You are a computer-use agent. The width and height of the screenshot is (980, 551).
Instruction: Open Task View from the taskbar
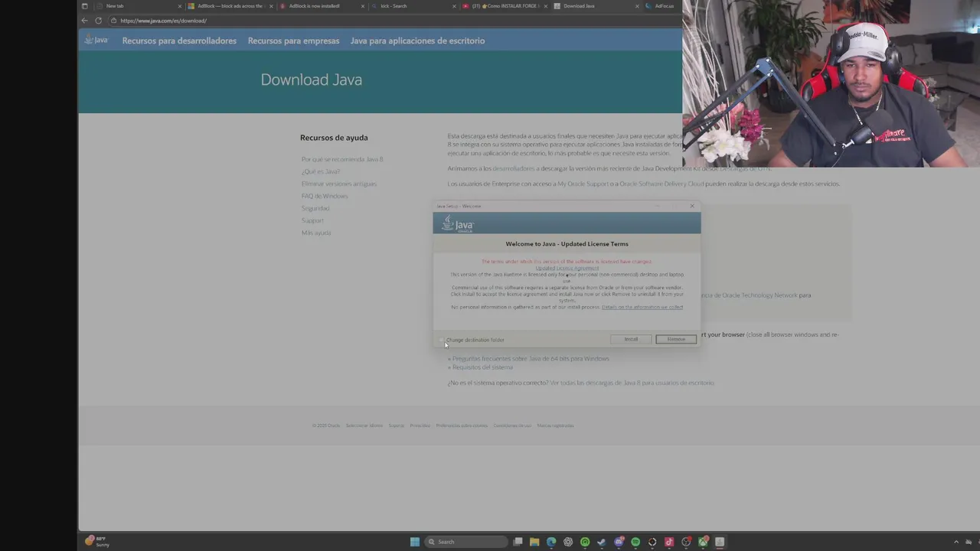[x=518, y=542]
